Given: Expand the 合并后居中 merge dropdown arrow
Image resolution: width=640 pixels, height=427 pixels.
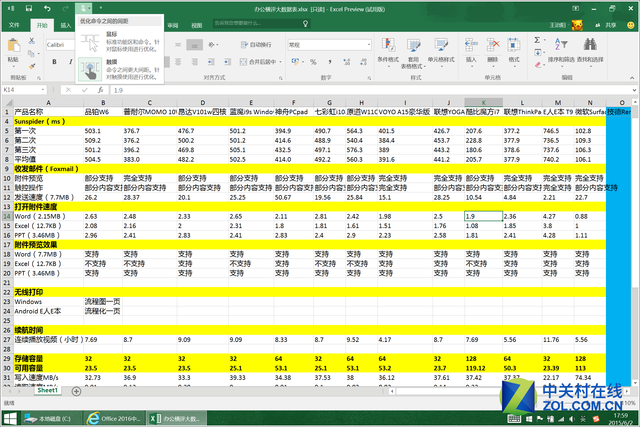Looking at the screenshot, I should 280,62.
